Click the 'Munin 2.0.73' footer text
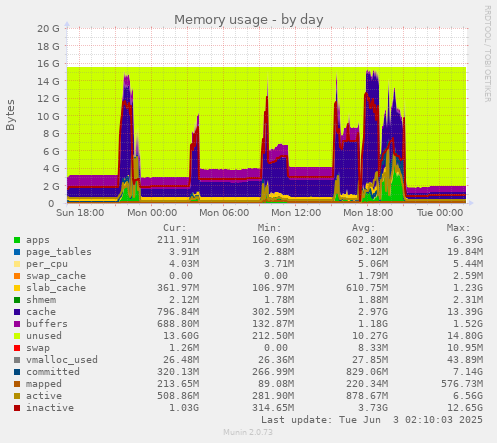497x443 pixels. coord(248,432)
